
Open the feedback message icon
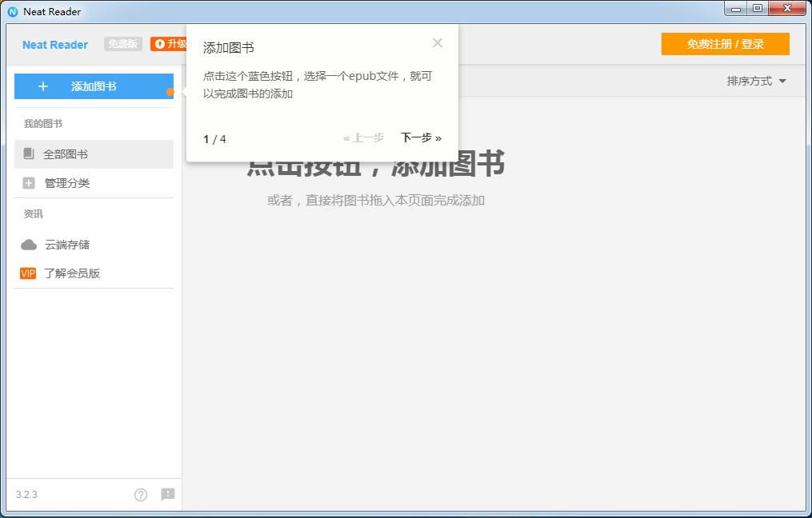[168, 495]
